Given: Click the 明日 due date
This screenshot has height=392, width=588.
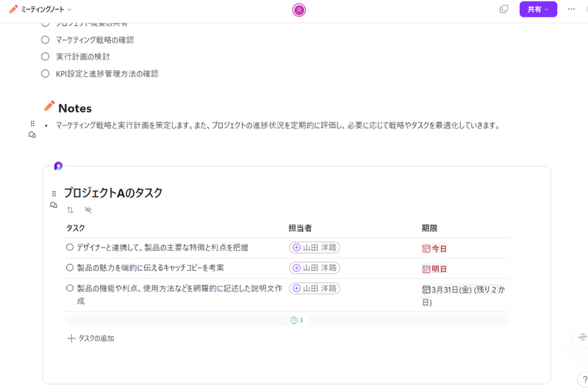Looking at the screenshot, I should tap(434, 269).
